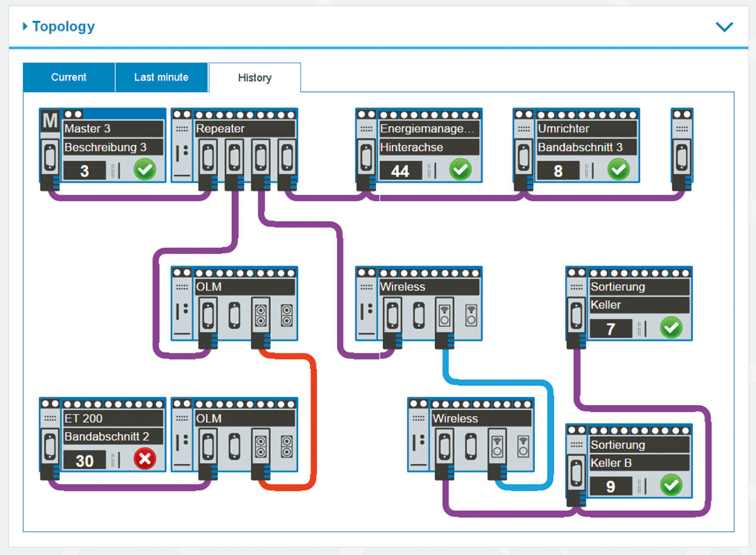The width and height of the screenshot is (756, 555).
Task: Click green checkmark on Umrichter device
Action: tap(618, 169)
